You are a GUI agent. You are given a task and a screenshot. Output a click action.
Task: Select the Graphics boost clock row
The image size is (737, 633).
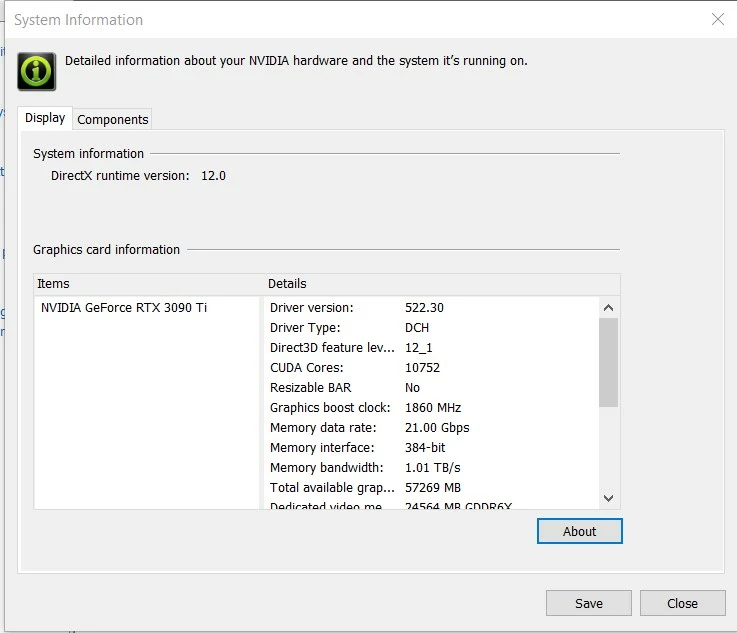click(x=431, y=407)
